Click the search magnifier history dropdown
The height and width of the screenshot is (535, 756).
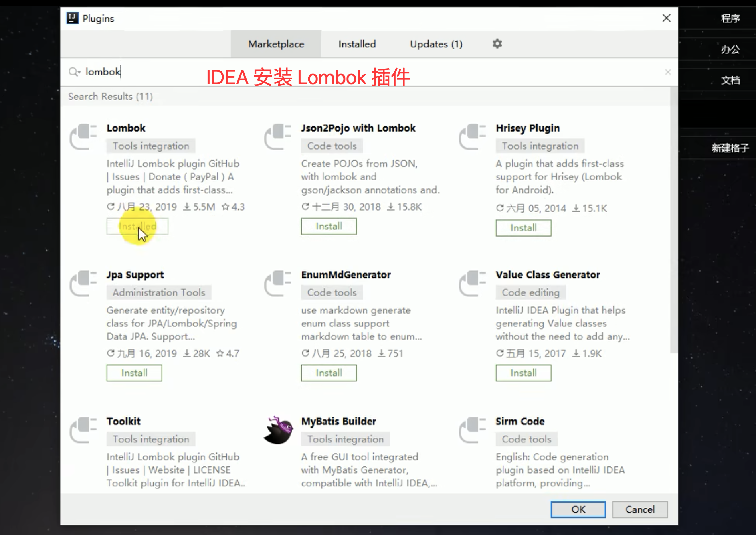point(75,72)
